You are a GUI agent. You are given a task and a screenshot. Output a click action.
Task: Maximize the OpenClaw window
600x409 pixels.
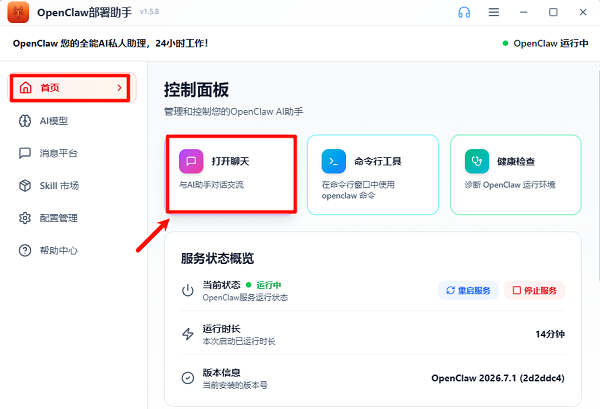point(553,12)
